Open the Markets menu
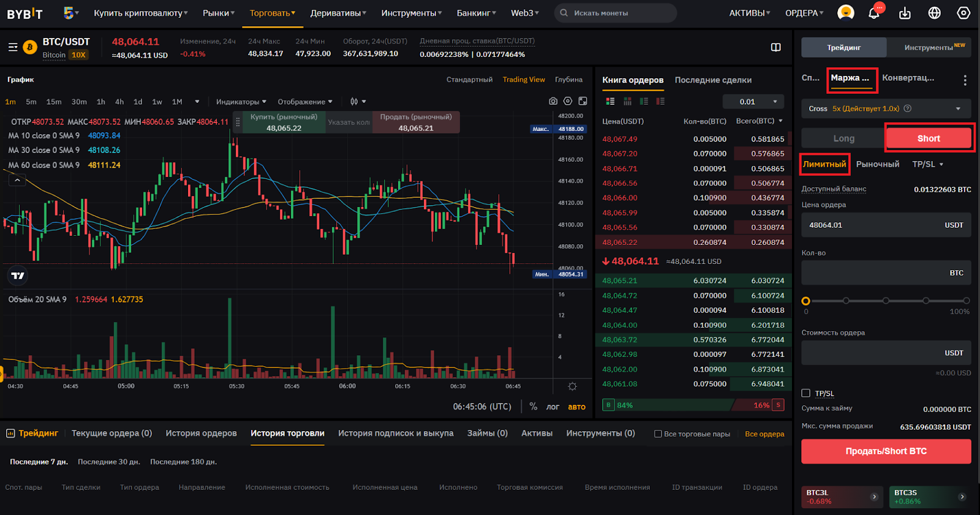This screenshot has height=515, width=980. pyautogui.click(x=219, y=13)
